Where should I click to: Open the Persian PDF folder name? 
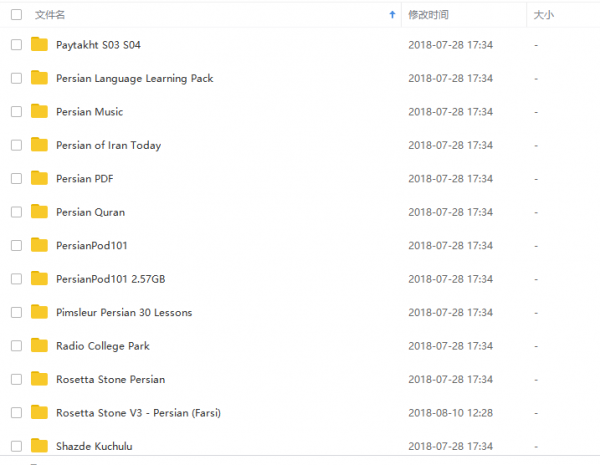85,179
